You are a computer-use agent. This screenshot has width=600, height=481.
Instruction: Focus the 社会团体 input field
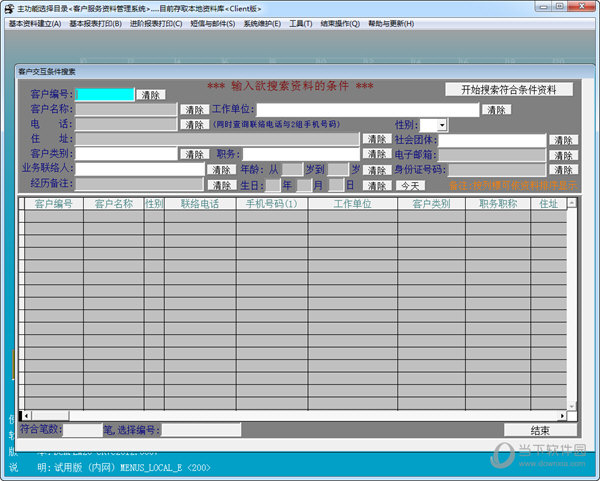click(492, 140)
